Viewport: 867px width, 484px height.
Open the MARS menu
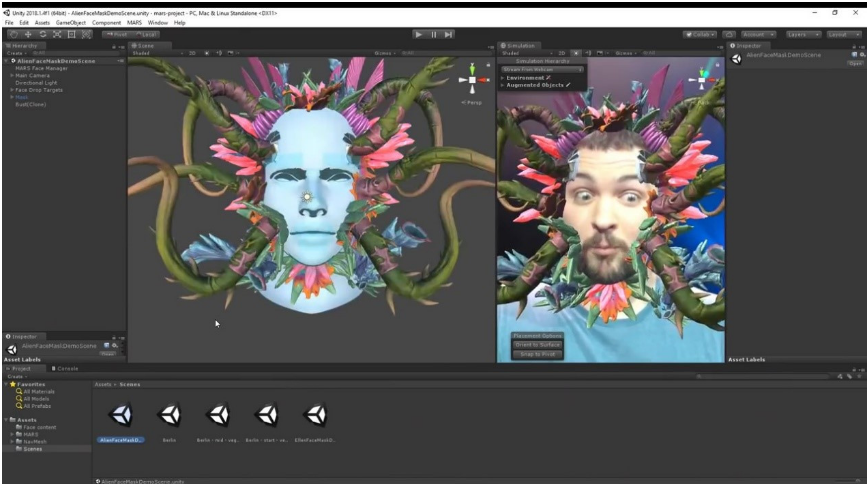pyautogui.click(x=134, y=22)
